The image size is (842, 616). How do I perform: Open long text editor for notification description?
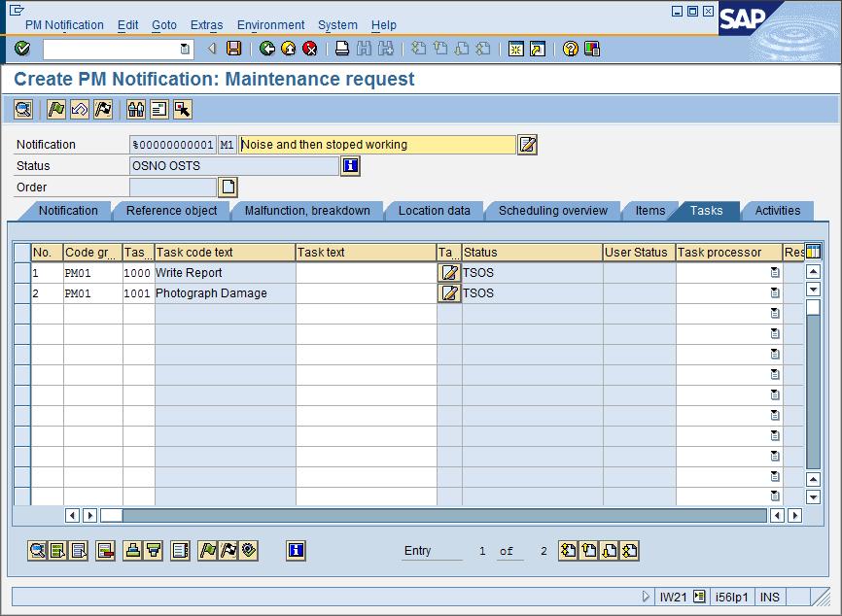click(527, 145)
